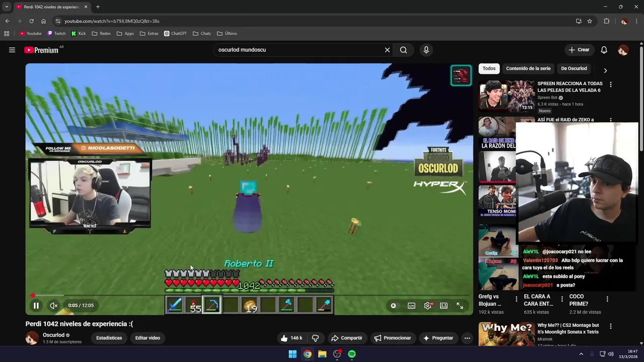
Task: Open the Extras bookmark folder
Action: pyautogui.click(x=149, y=34)
